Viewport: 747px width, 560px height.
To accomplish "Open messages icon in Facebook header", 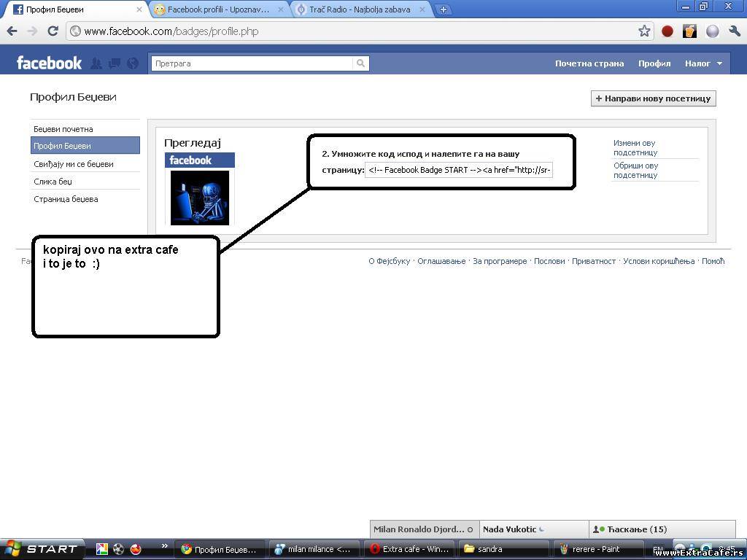I will click(x=115, y=63).
